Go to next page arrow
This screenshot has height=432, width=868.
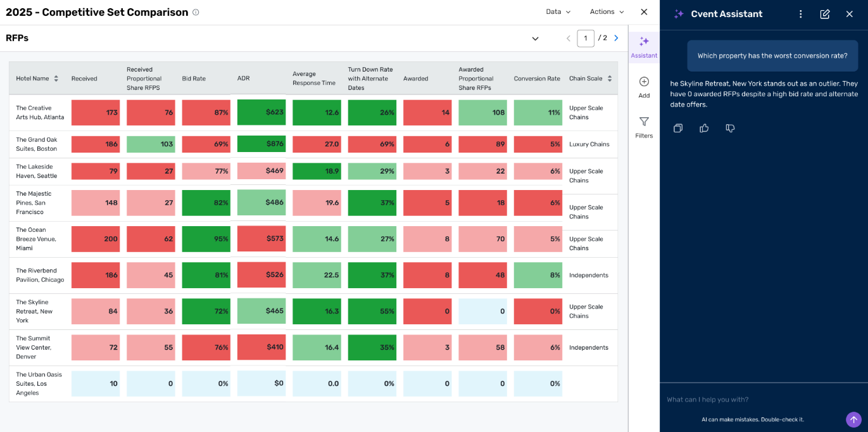point(616,38)
